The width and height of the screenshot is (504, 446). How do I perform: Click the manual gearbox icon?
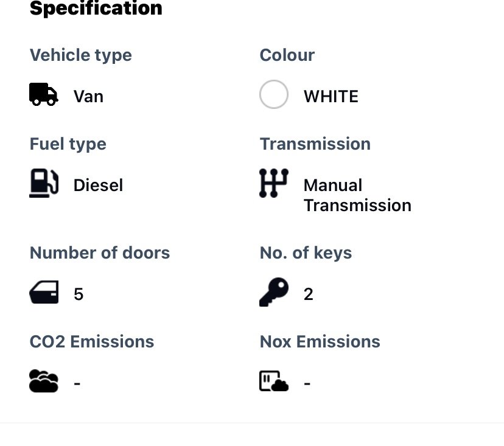[274, 183]
